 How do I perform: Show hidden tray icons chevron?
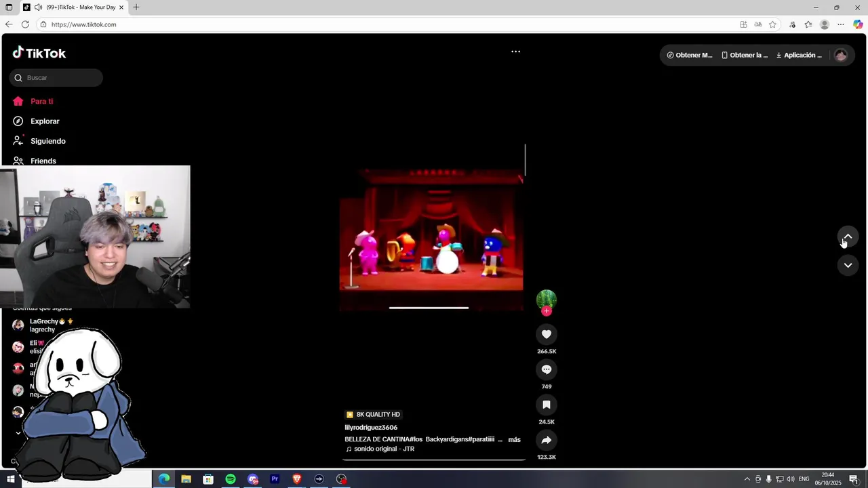tap(747, 479)
